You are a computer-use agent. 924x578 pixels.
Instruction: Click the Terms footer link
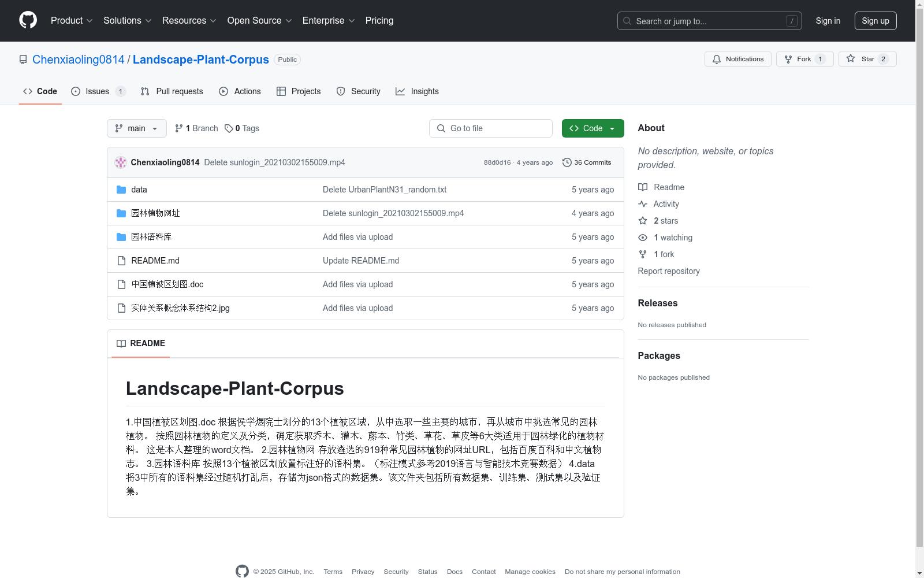[333, 572]
